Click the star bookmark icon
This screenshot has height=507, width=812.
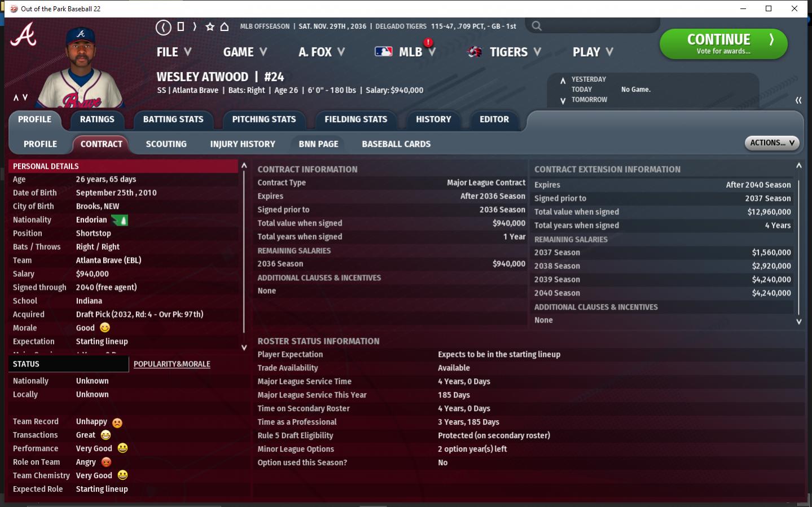[x=210, y=27]
